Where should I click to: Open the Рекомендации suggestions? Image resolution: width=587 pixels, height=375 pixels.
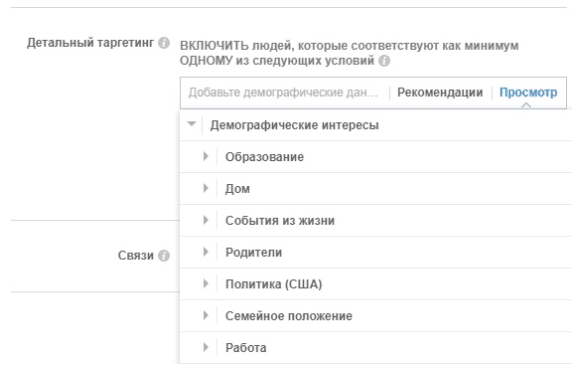click(440, 92)
